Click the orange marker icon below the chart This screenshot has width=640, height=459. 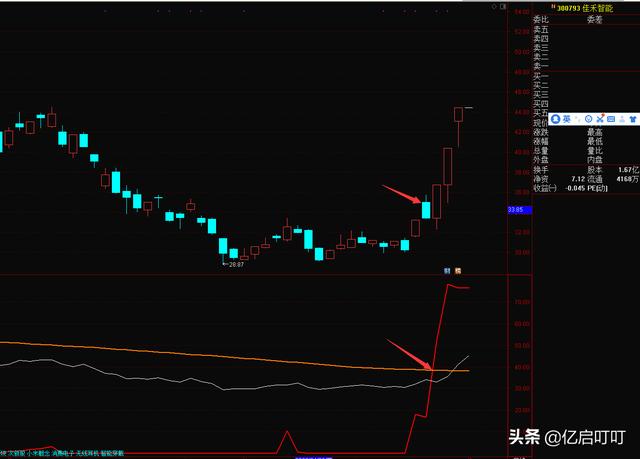click(x=458, y=271)
